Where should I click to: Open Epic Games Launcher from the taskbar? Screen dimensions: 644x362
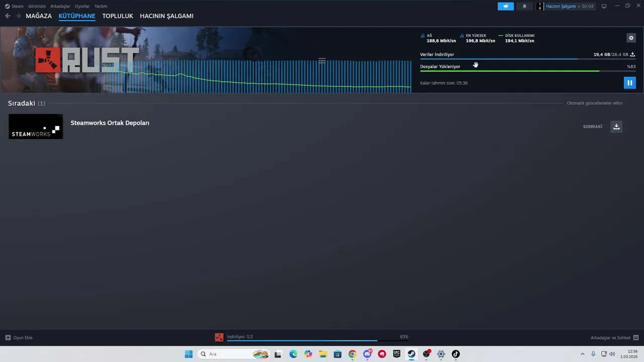(x=396, y=354)
